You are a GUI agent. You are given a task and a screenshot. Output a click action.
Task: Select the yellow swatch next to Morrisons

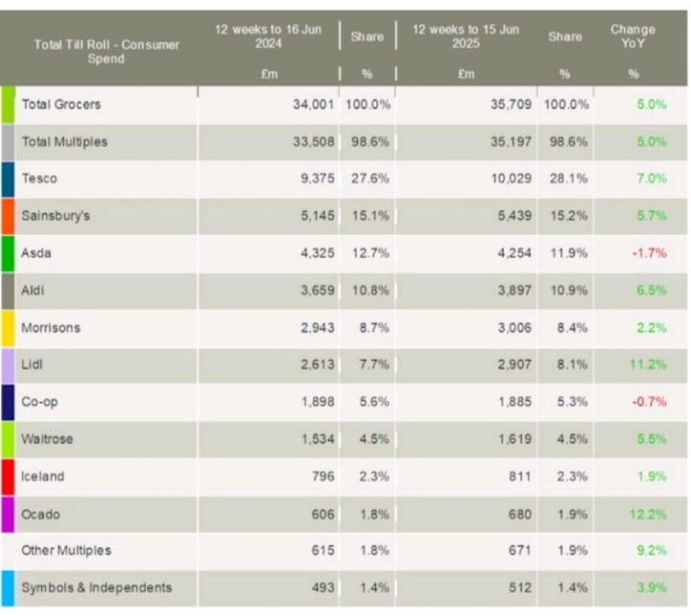point(8,328)
